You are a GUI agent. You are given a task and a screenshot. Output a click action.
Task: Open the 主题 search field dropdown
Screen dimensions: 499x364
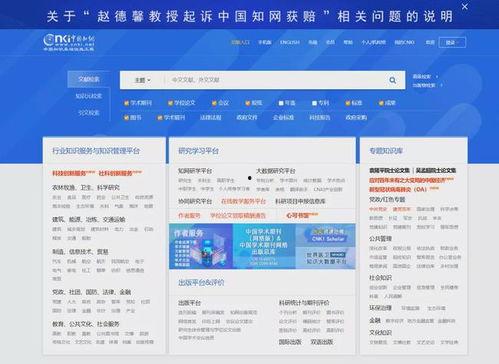tap(142, 80)
